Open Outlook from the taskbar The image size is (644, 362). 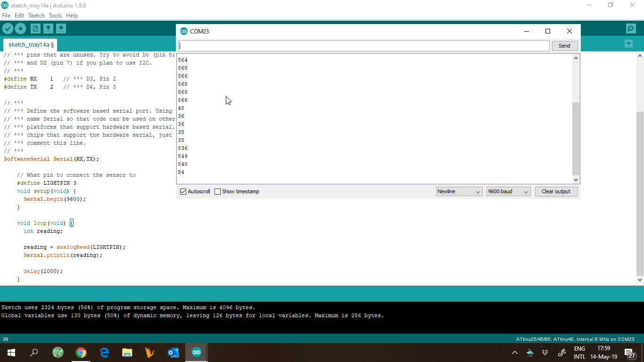(x=173, y=353)
